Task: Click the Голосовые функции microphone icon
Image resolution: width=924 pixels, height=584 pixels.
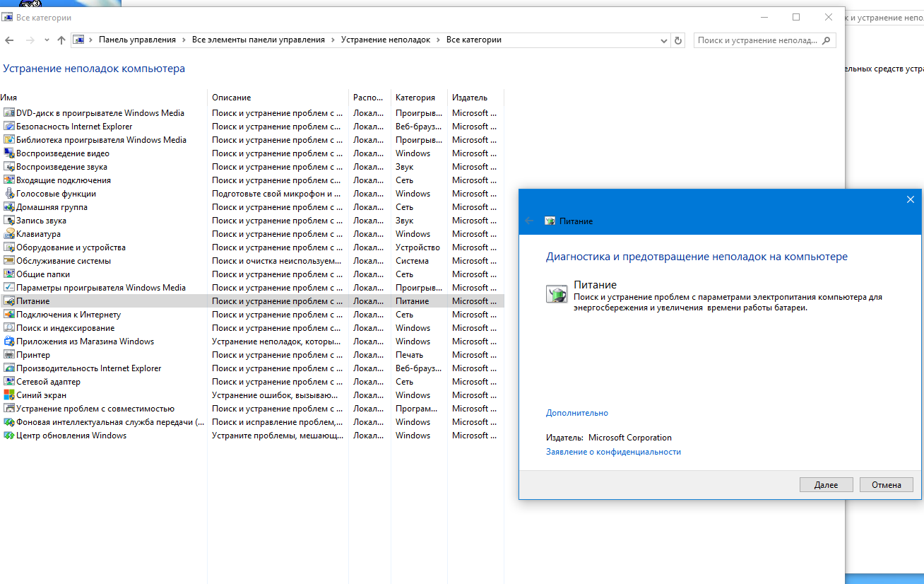Action: pos(9,194)
